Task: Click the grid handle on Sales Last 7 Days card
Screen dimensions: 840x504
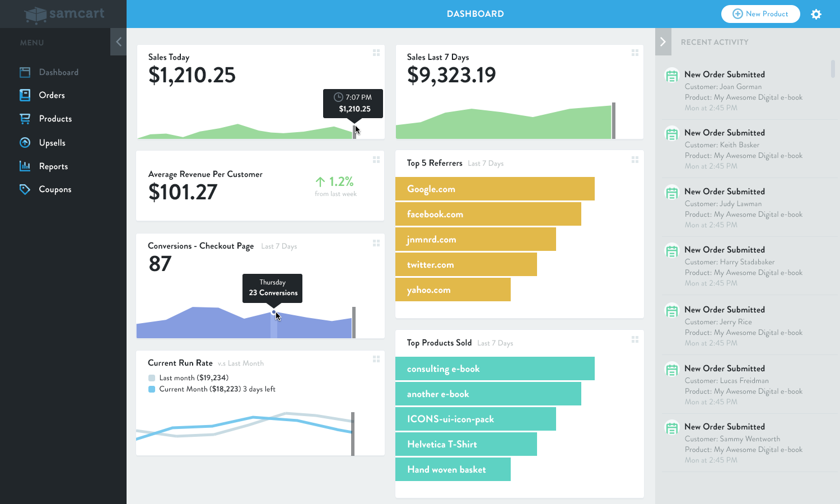Action: pos(635,53)
